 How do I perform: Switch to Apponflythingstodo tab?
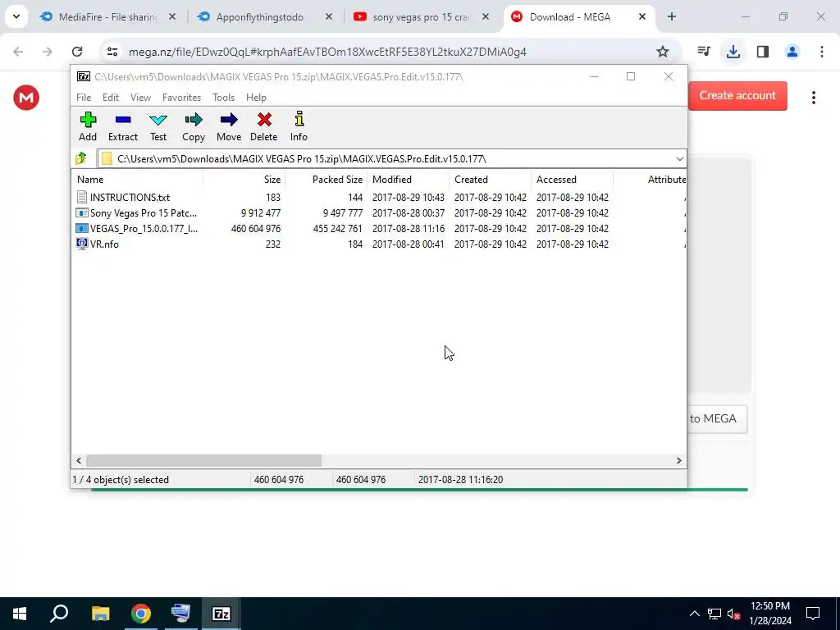pos(260,17)
